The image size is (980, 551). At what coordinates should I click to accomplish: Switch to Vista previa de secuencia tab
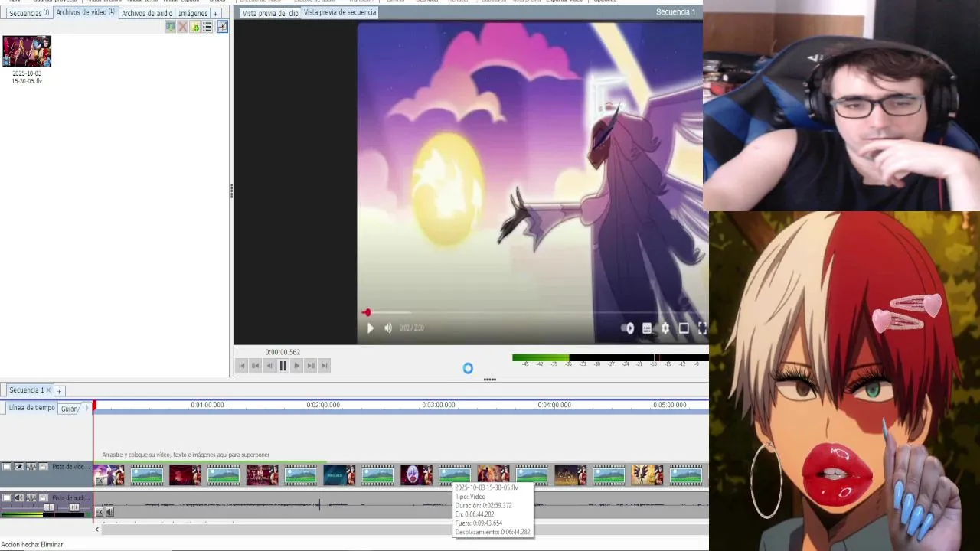tap(340, 12)
